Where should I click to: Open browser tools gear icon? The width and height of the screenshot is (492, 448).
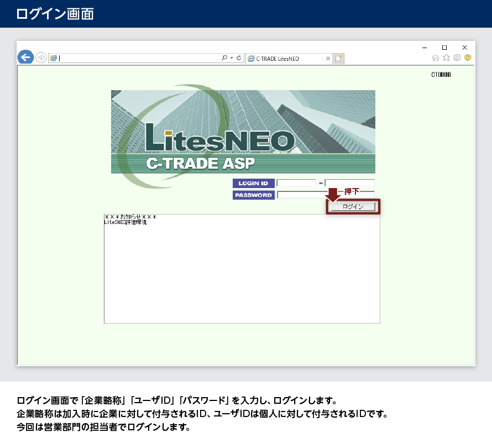(457, 58)
